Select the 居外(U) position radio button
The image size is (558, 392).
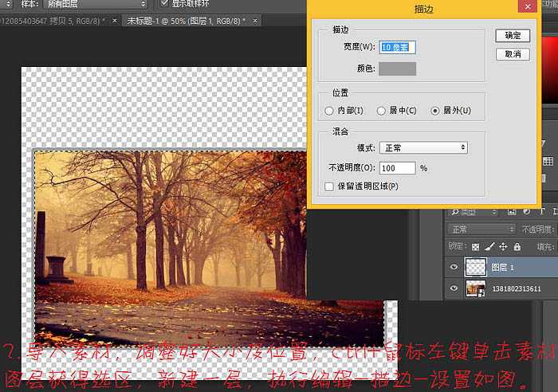coord(435,111)
